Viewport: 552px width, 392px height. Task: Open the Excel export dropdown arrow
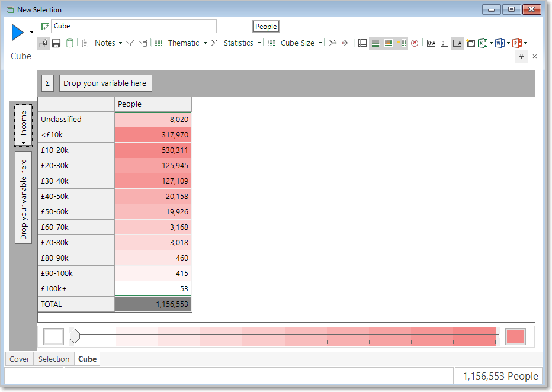point(491,43)
